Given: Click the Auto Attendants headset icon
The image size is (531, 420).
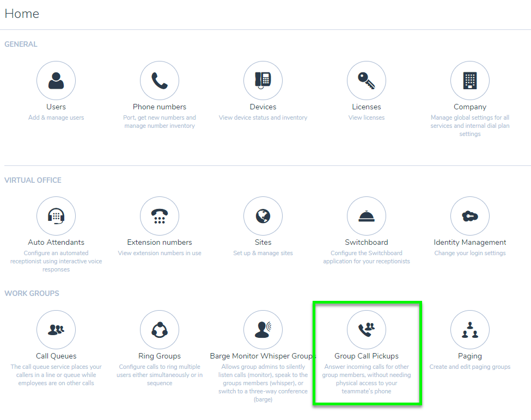Looking at the screenshot, I should 56,216.
